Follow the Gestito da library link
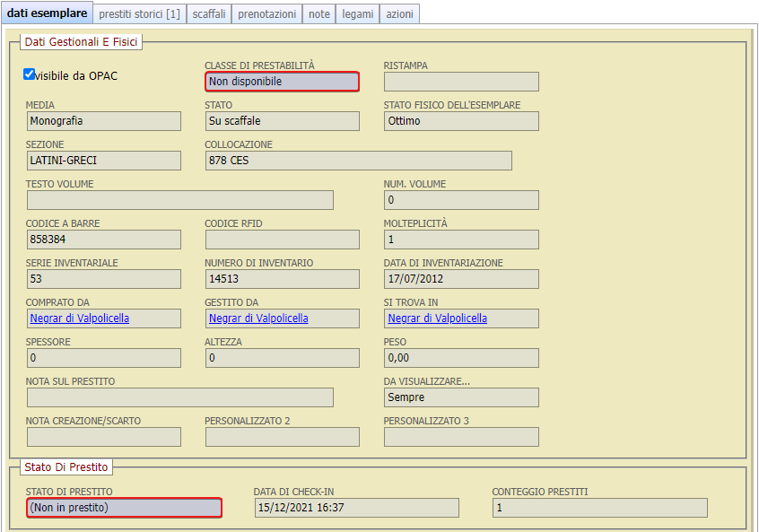Image resolution: width=759 pixels, height=532 pixels. coord(258,318)
